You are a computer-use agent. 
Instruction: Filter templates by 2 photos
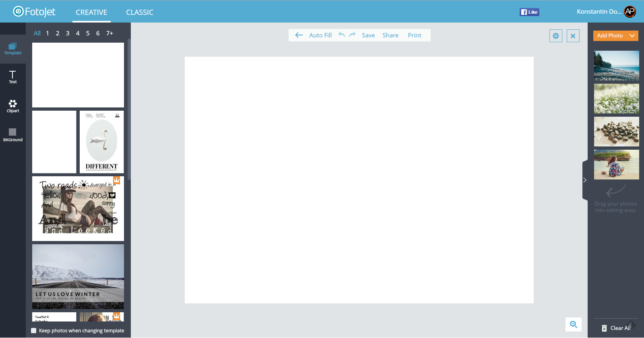[58, 33]
